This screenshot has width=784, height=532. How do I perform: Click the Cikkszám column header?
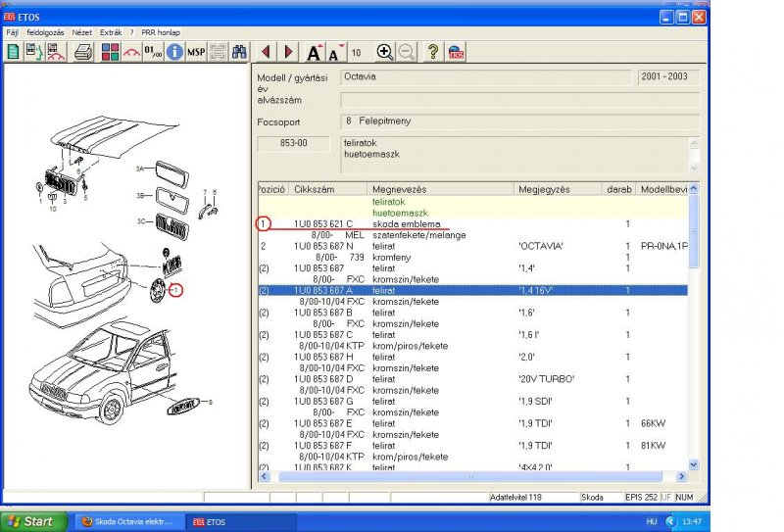point(328,189)
